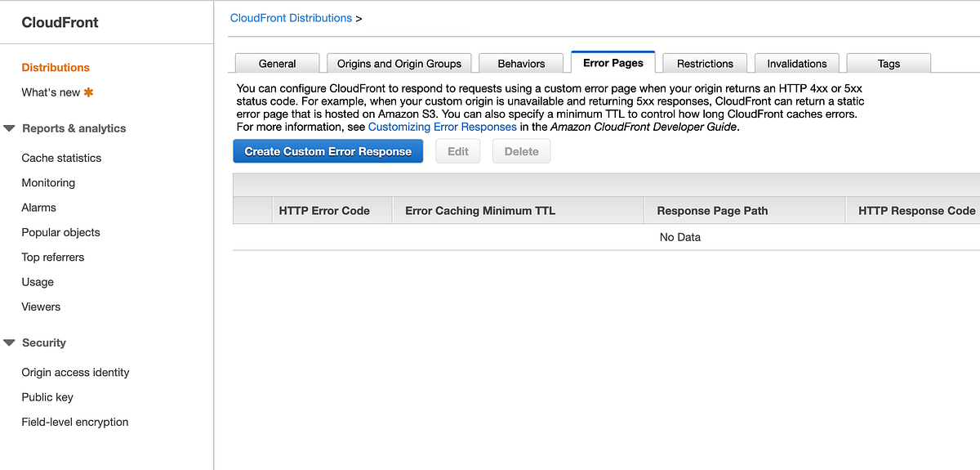The height and width of the screenshot is (470, 980).
Task: Open Field-level encryption settings
Action: [x=75, y=422]
